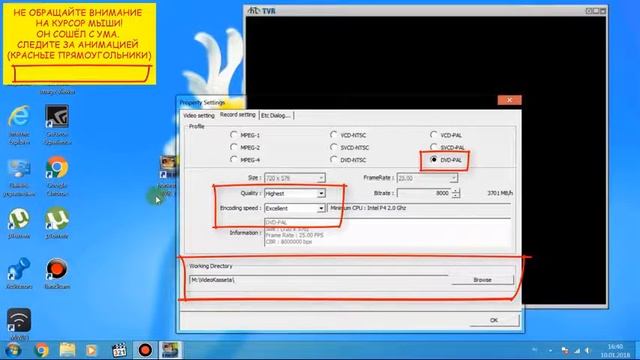The width and height of the screenshot is (640, 360).
Task: Open Media Player Classic taskbar icon
Action: tap(119, 350)
